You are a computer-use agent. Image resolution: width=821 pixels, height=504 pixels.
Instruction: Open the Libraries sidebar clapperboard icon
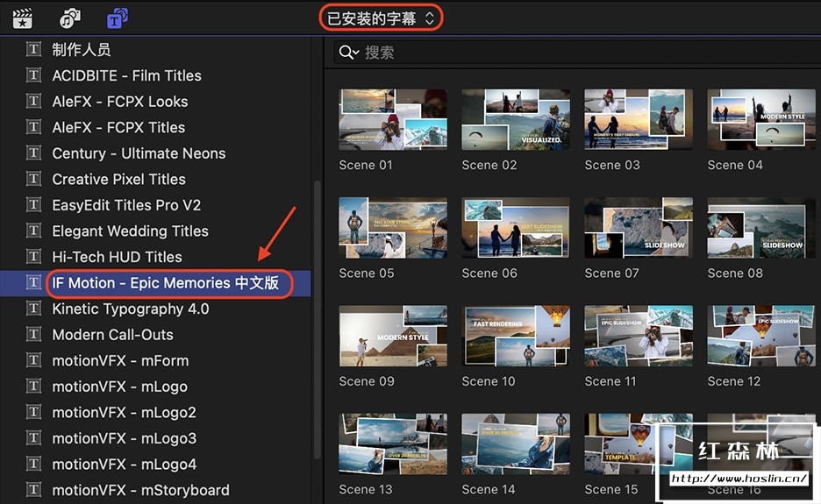pyautogui.click(x=23, y=18)
